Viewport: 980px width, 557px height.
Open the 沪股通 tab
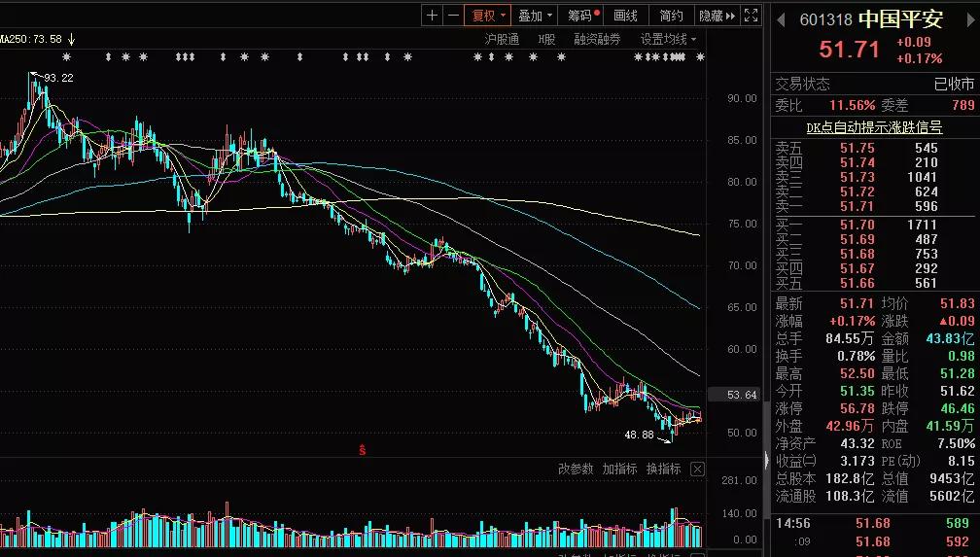tap(502, 40)
